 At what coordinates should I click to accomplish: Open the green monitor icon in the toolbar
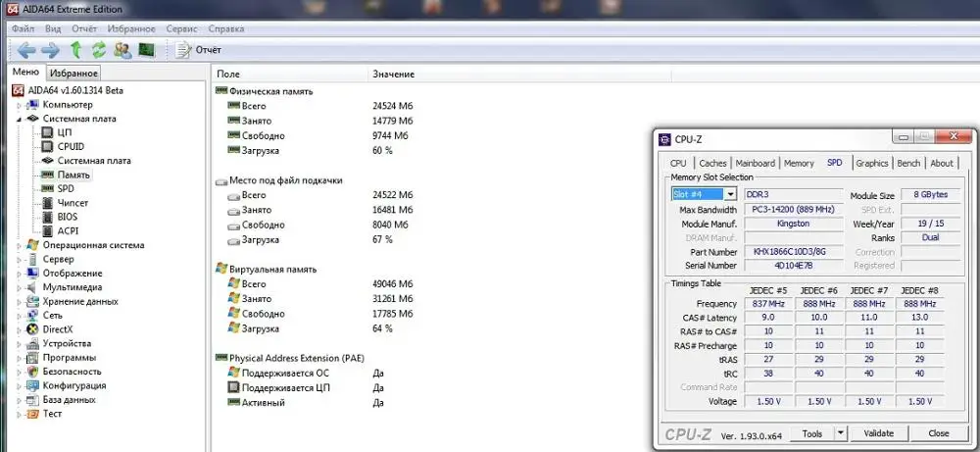pyautogui.click(x=146, y=50)
